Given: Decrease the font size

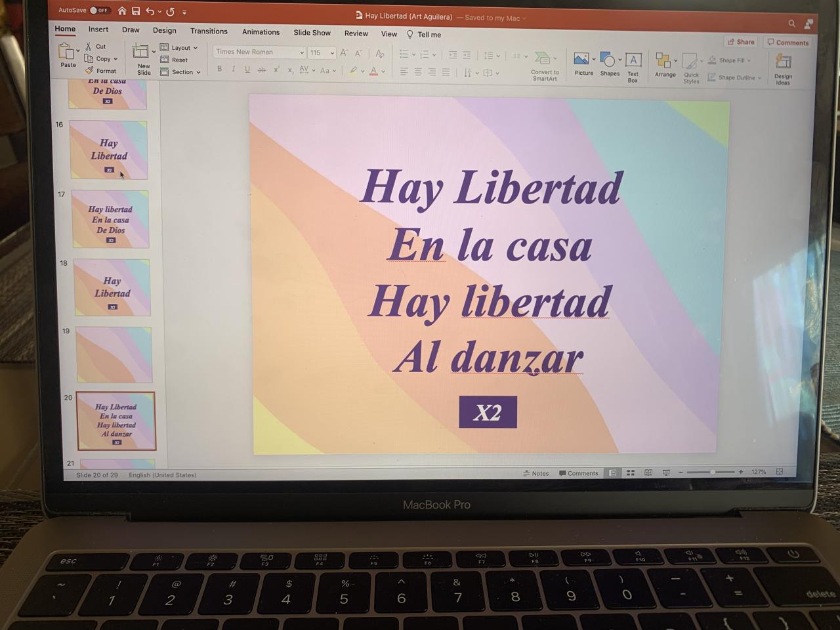Looking at the screenshot, I should 358,53.
